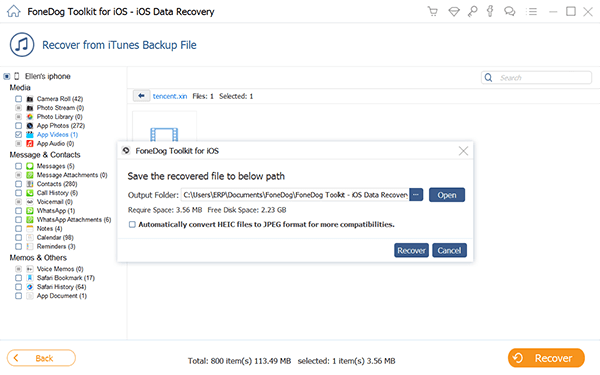Image resolution: width=600 pixels, height=375 pixels.
Task: Tick the Messages checkbox
Action: point(18,166)
